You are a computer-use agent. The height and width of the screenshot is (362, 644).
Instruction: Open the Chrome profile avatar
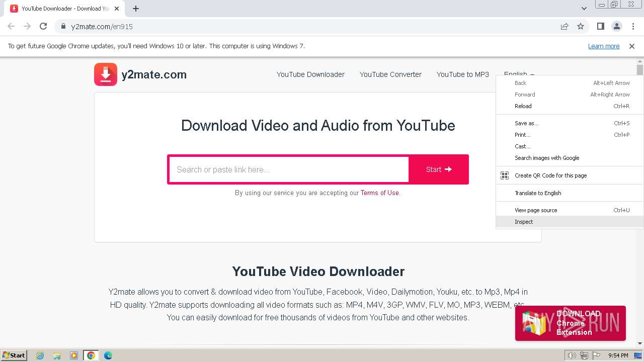(x=616, y=27)
